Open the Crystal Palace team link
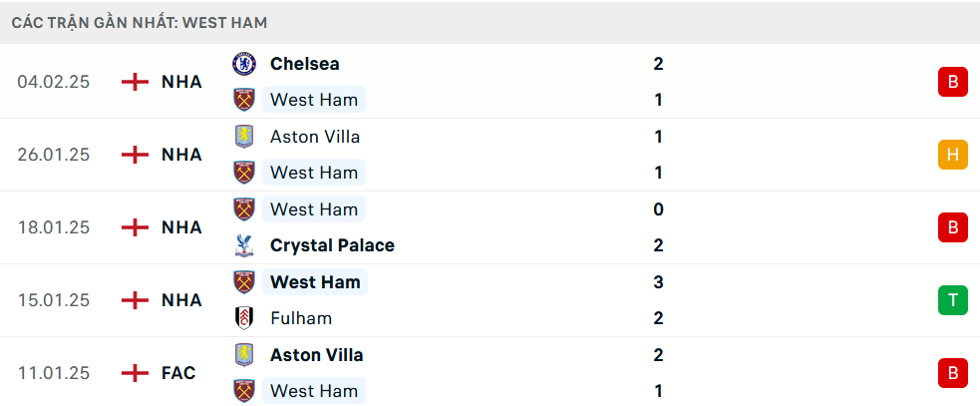 point(332,245)
